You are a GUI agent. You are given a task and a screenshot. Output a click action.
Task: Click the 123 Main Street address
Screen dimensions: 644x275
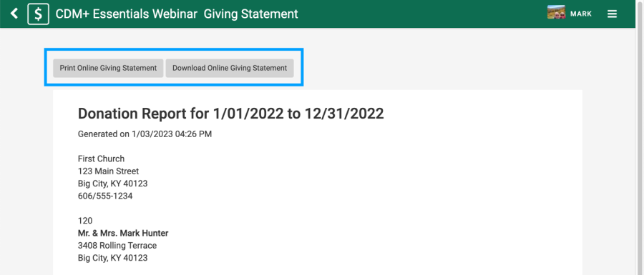[109, 171]
